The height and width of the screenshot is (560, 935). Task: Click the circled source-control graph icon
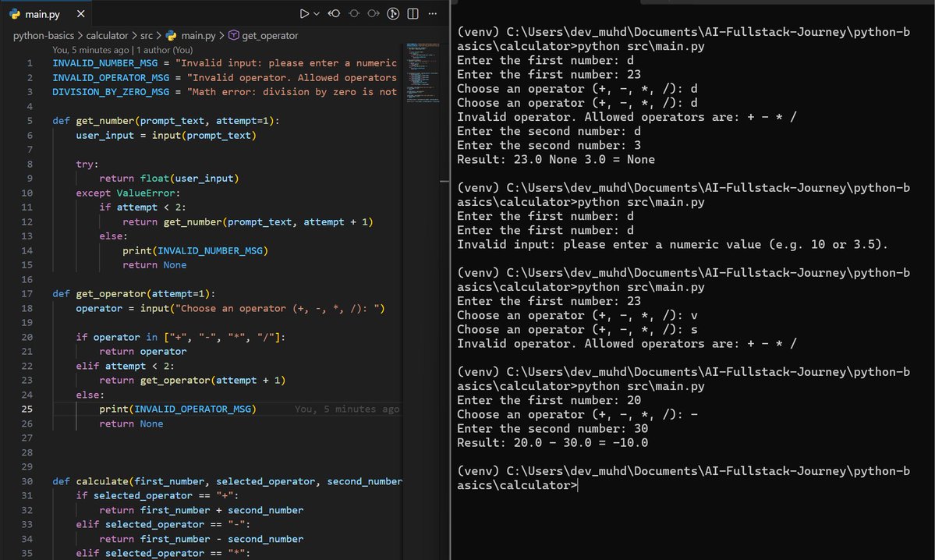click(394, 13)
